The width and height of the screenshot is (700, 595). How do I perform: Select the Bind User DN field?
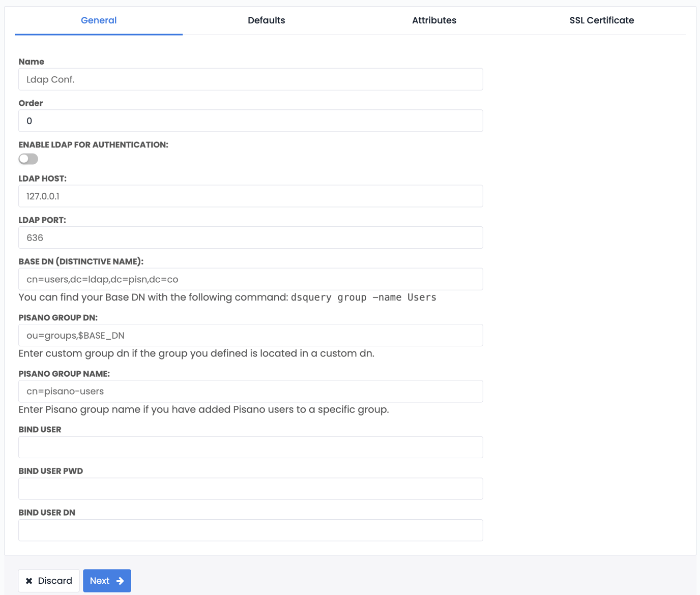point(250,530)
